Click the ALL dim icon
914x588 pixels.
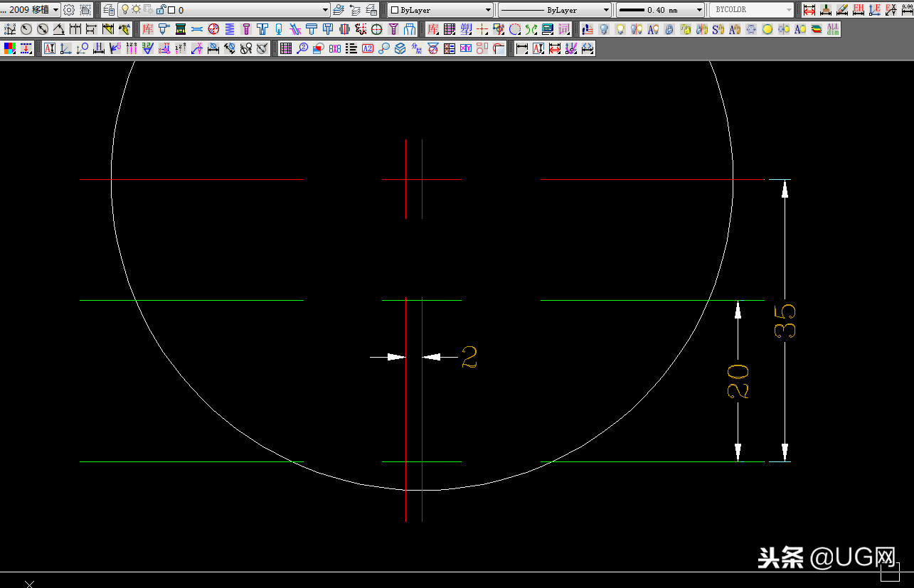(x=833, y=29)
